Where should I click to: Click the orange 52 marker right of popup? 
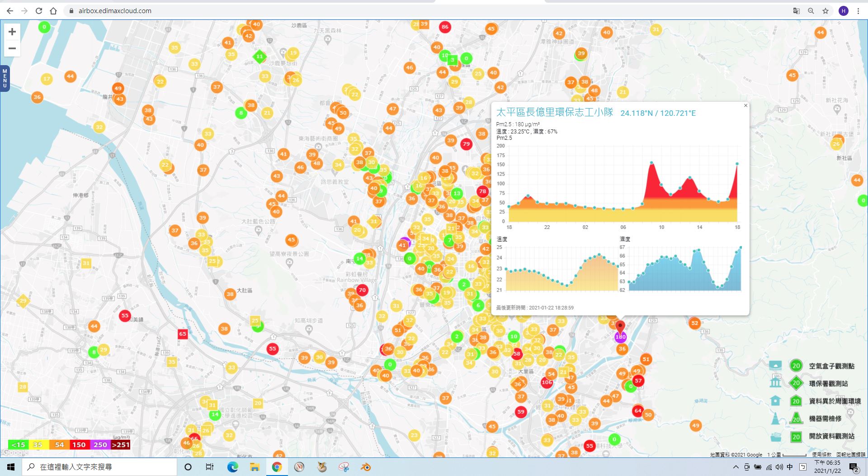click(x=695, y=323)
